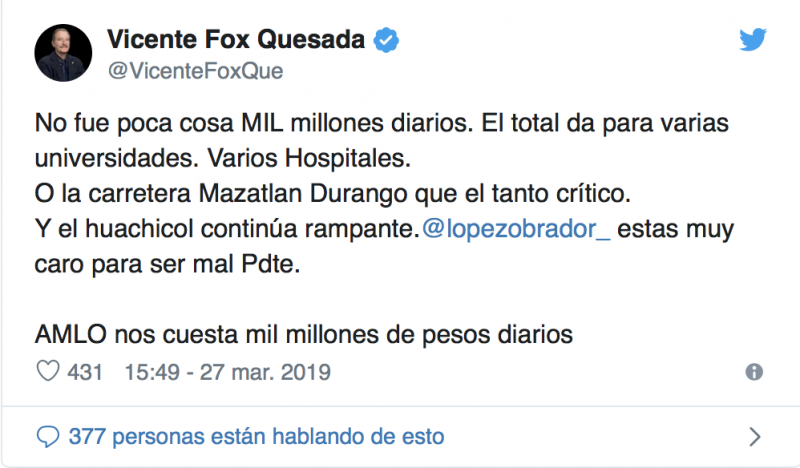Open the Vicente Fox Quesada name link
The height and width of the screenshot is (468, 800).
click(238, 41)
